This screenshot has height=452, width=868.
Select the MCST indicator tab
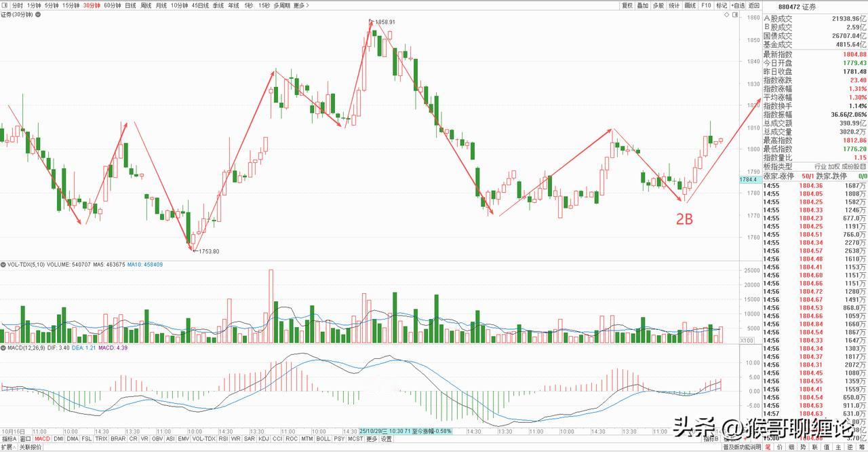pos(355,438)
